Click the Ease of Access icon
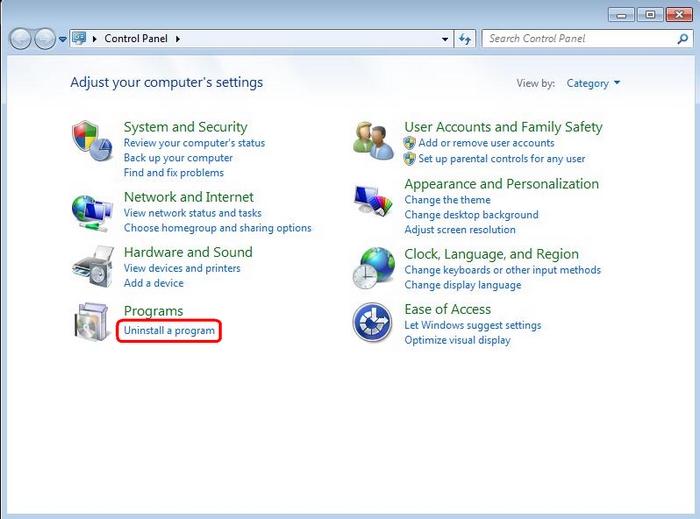Screen dimensions: 700x519 (374, 322)
